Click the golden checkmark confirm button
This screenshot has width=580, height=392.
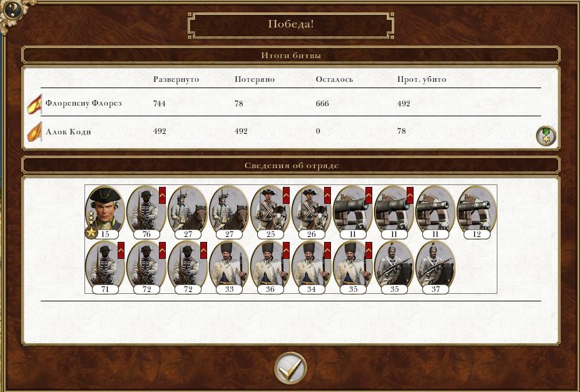(x=290, y=368)
